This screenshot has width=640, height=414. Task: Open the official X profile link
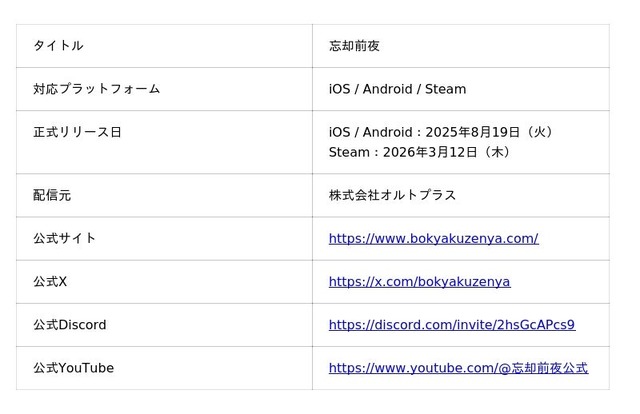point(419,282)
